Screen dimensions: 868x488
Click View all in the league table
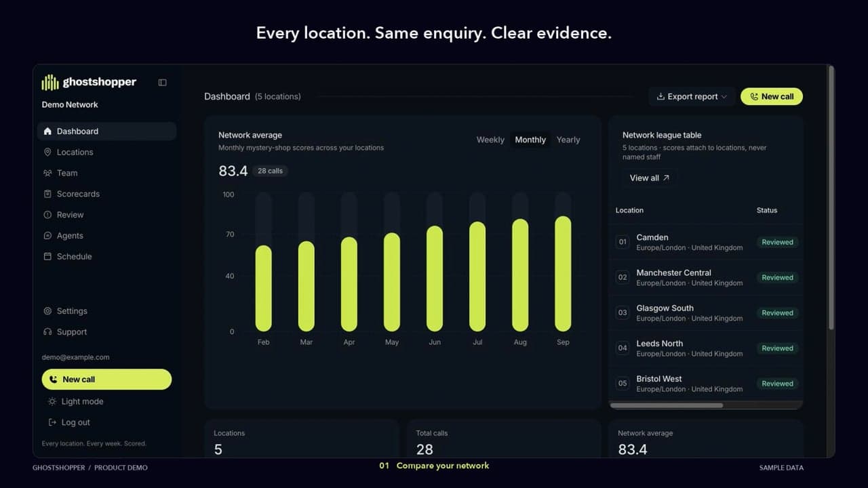(650, 178)
